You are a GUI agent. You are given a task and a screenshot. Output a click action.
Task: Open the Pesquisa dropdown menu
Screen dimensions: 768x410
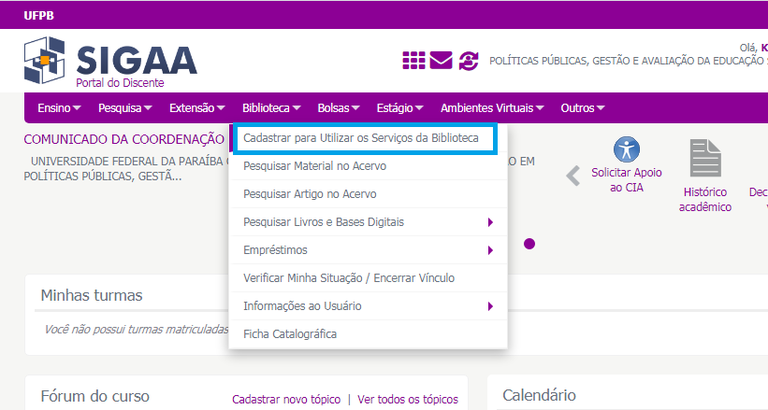(125, 108)
